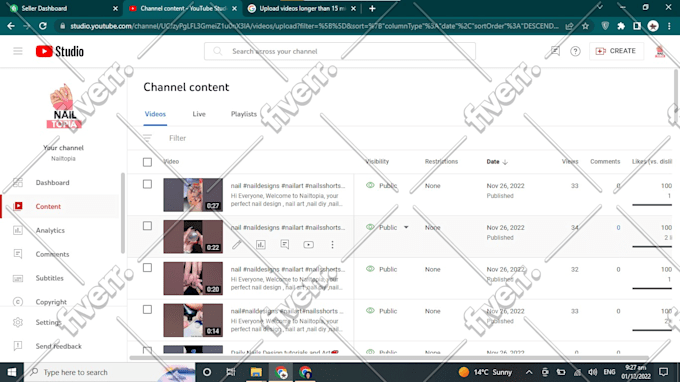Viewport: 680px width, 382px height.
Task: Switch to the Videos tab
Action: pyautogui.click(x=155, y=114)
